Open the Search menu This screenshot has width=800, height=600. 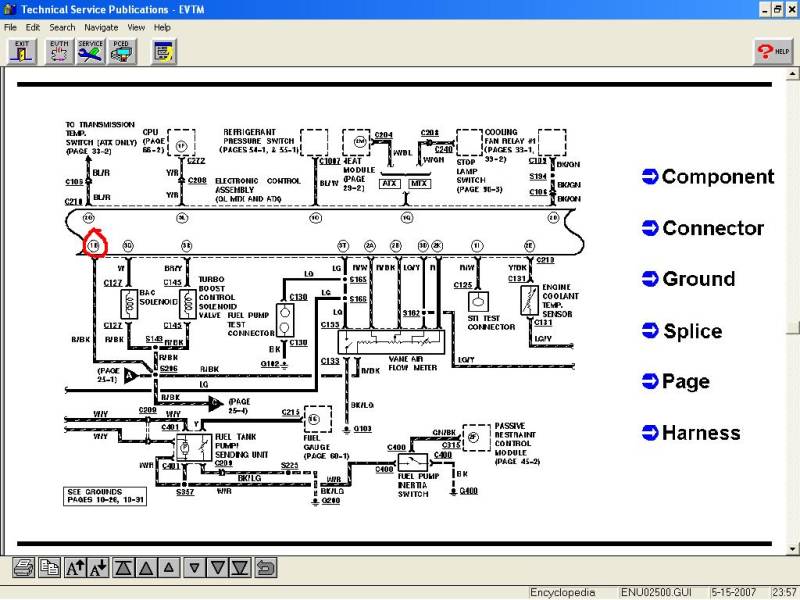coord(62,28)
